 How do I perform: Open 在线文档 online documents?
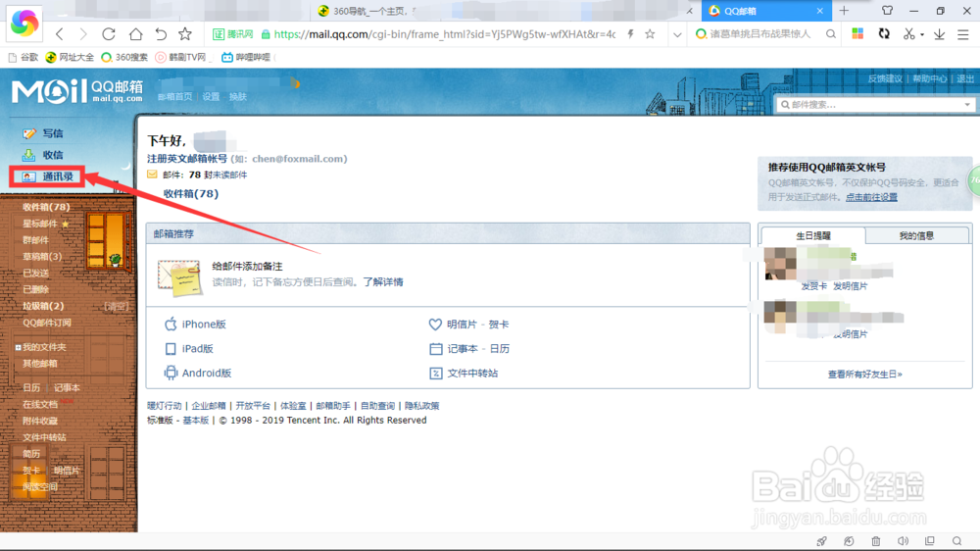coord(40,405)
